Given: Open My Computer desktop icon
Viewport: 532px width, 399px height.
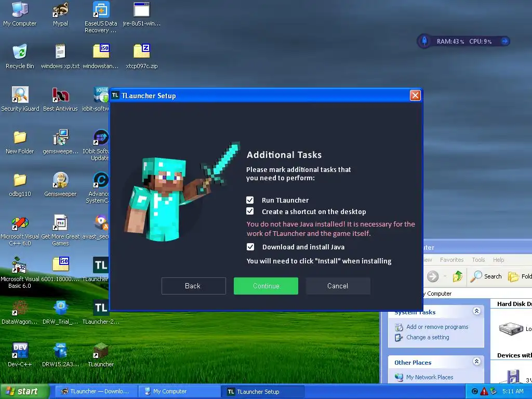Looking at the screenshot, I should pos(20,14).
